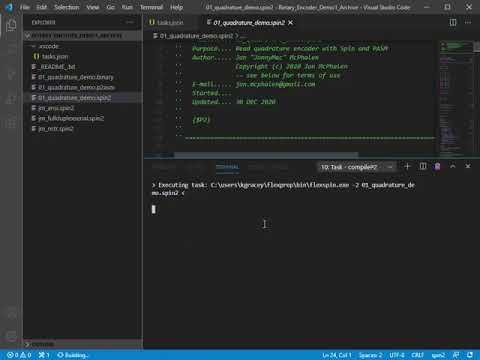480x360 pixels.
Task: Maximize the terminal panel size
Action: coord(453,166)
